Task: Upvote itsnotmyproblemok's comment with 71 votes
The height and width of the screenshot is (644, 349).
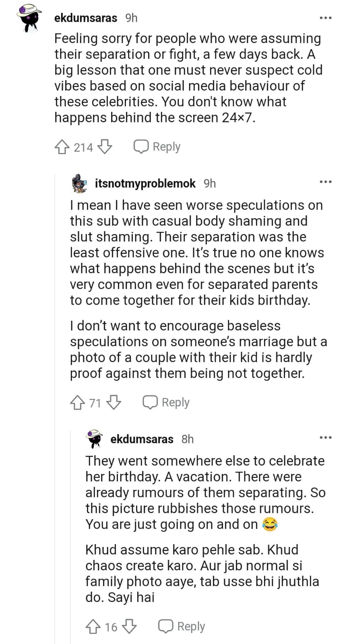Action: point(77,402)
